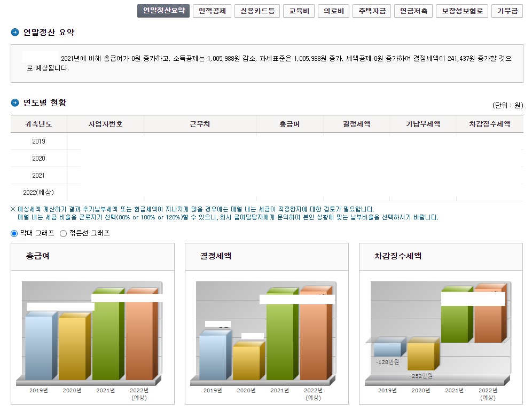Click the 근무처 column header

[200, 124]
